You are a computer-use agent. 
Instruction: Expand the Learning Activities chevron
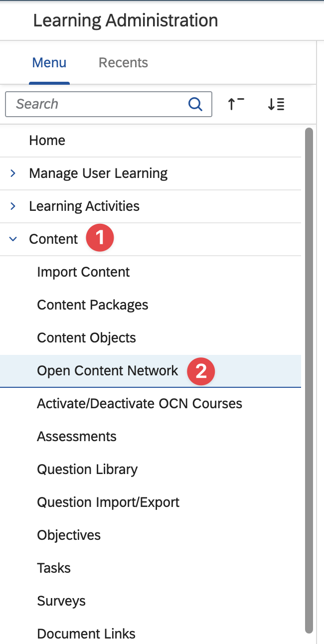pyautogui.click(x=13, y=206)
